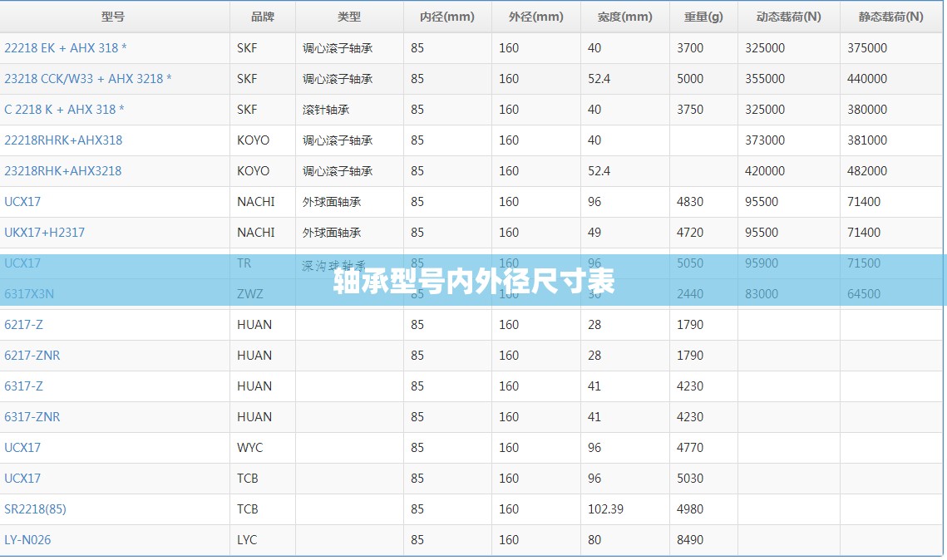Open the 23218 CCK/W33 + AHX 3218 * link
The width and height of the screenshot is (947, 560).
click(x=87, y=79)
